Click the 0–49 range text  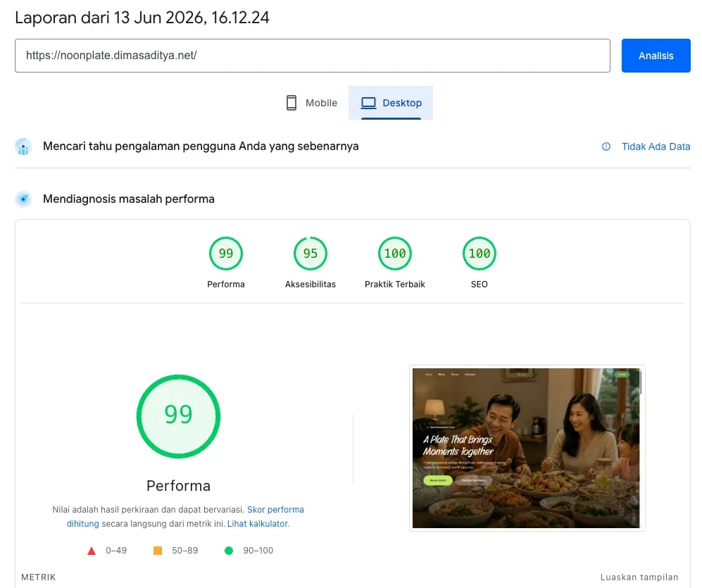point(116,551)
